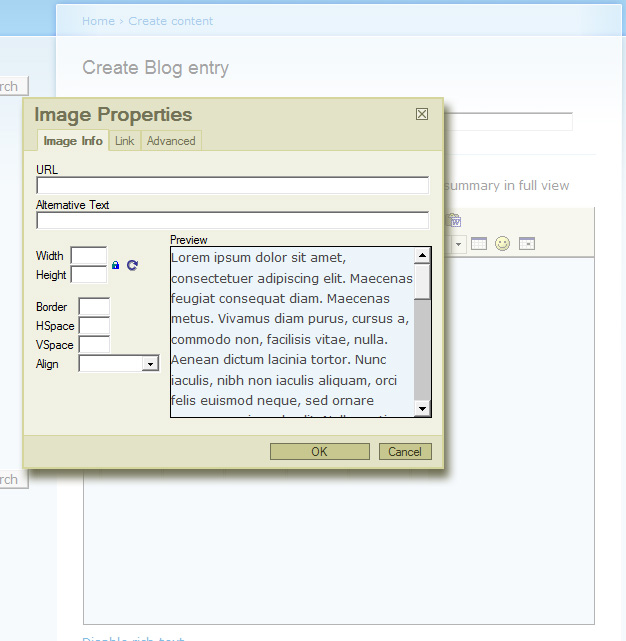626x641 pixels.
Task: Switch to the Image Info tab
Action: pos(73,141)
